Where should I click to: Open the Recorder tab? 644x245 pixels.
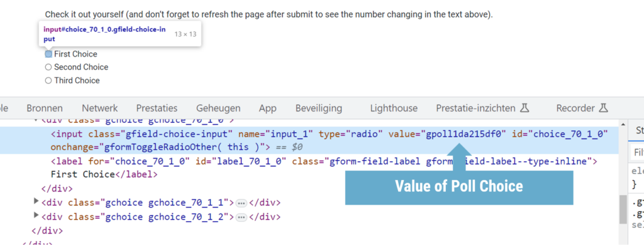(x=575, y=108)
